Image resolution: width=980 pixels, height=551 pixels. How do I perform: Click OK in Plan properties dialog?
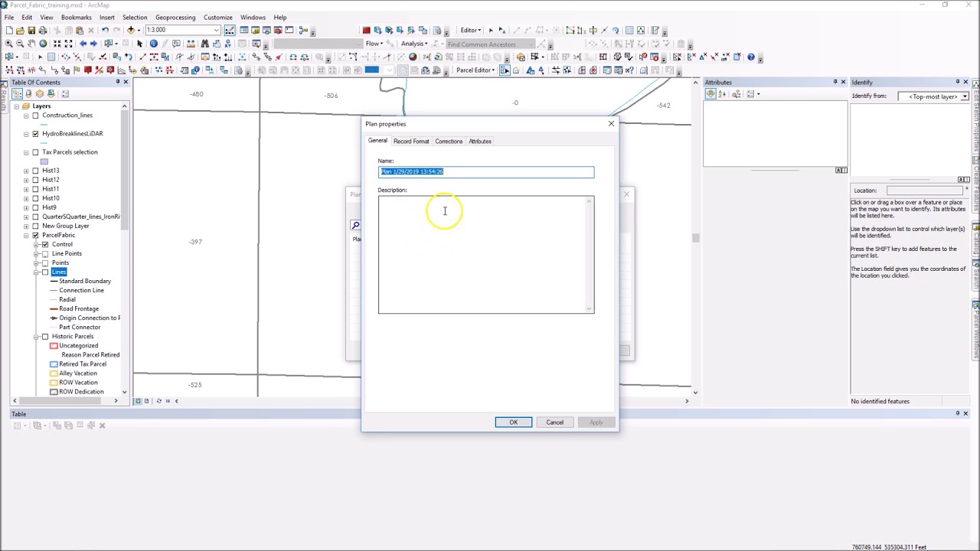coord(514,422)
